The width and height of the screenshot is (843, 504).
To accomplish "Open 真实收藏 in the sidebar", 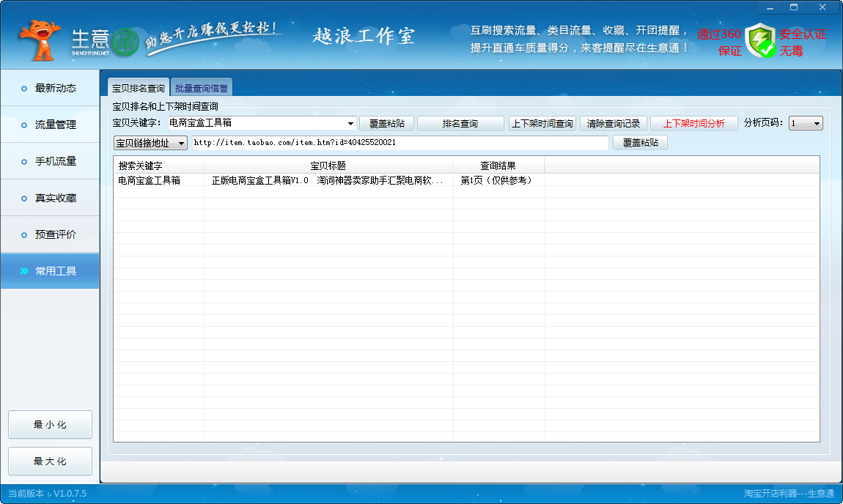I will click(x=50, y=199).
